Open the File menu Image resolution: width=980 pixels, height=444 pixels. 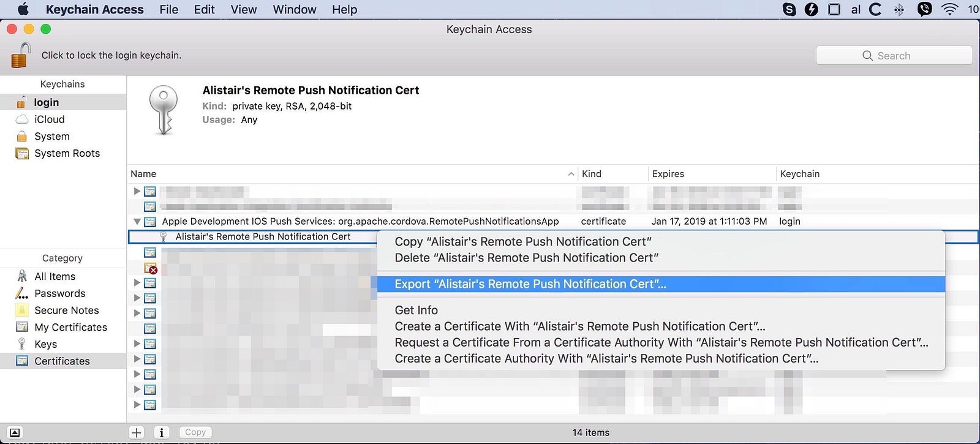(168, 9)
